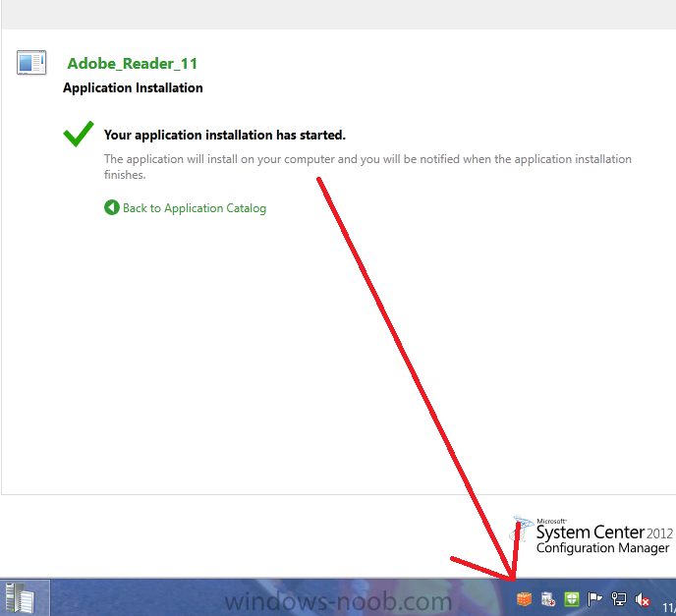Click the 'Your application installation has started.' text

click(225, 135)
